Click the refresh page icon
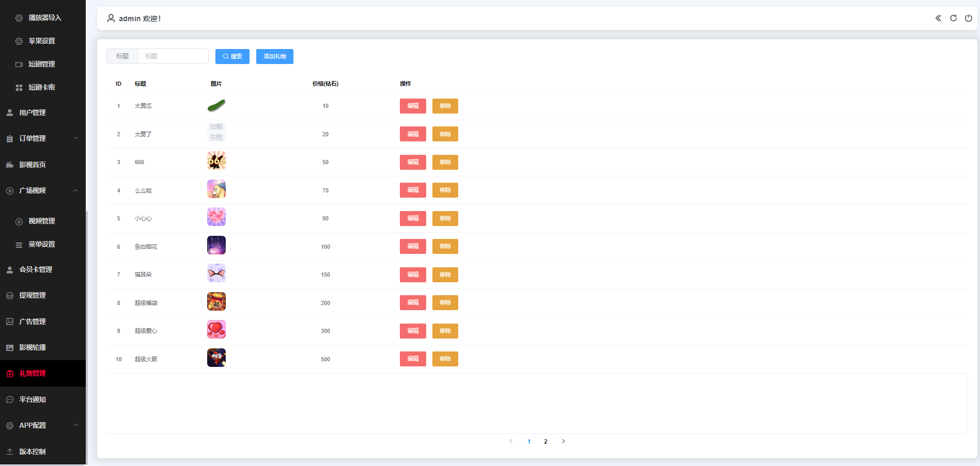The height and width of the screenshot is (466, 980). pos(954,18)
